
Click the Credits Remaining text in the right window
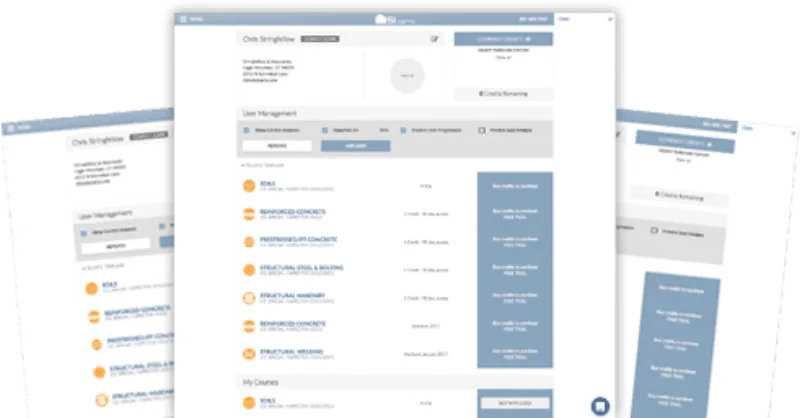point(679,196)
